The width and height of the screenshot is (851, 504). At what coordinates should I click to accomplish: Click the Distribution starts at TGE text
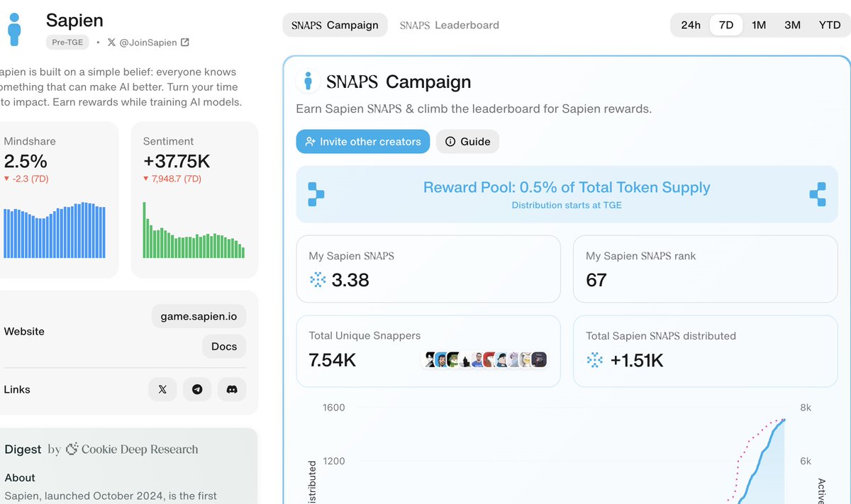[x=567, y=205]
